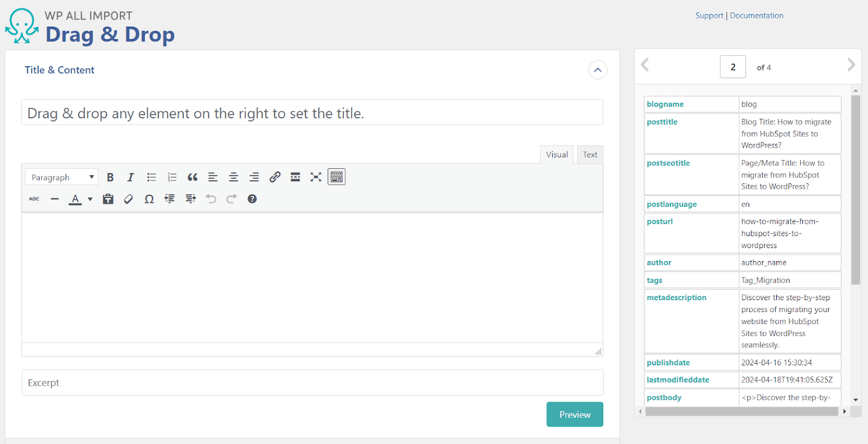The image size is (868, 444).
Task: Insert a numbered list
Action: [172, 177]
